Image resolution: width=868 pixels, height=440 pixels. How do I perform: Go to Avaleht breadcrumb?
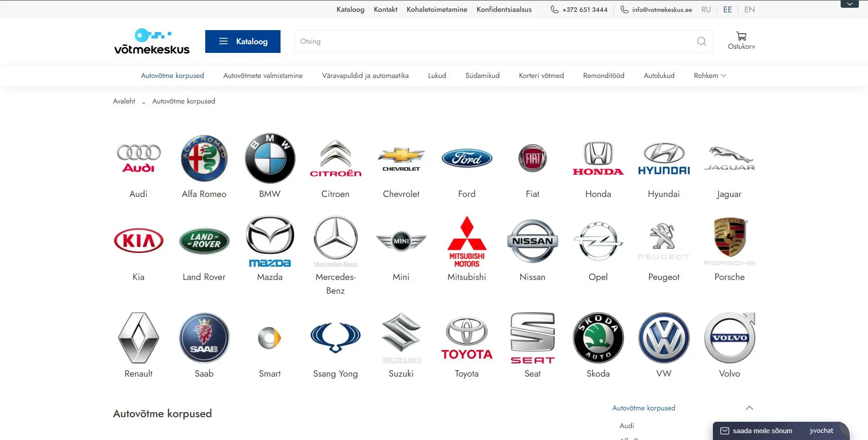[x=124, y=101]
